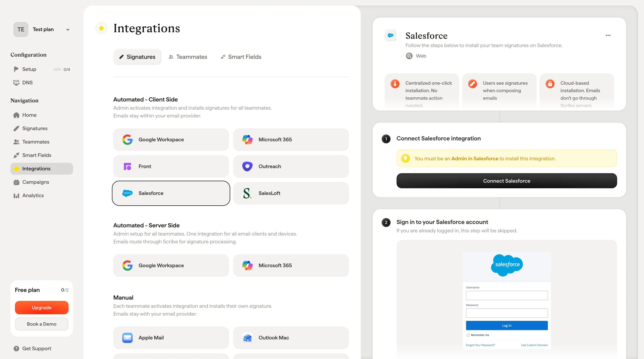The image size is (644, 359).
Task: Open Forgot Your Password link
Action: click(x=480, y=345)
